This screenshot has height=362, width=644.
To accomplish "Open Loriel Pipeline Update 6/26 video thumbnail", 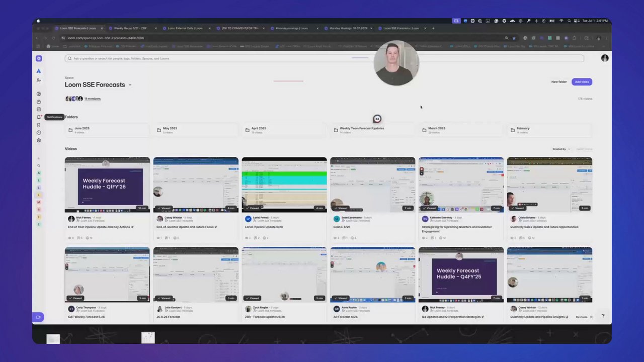I will click(x=284, y=185).
